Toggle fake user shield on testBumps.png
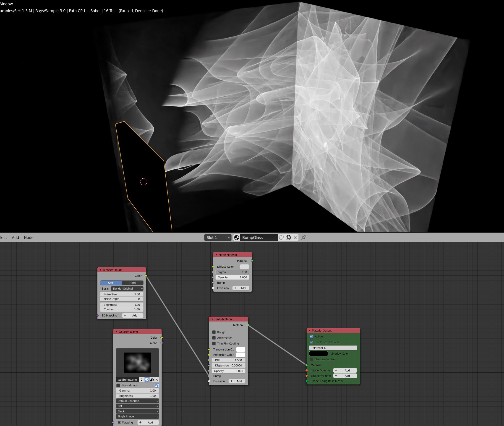 147,380
